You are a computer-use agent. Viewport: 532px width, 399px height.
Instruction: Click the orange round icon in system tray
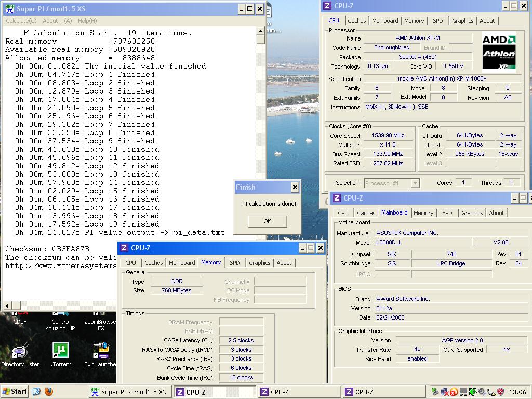pos(454,392)
